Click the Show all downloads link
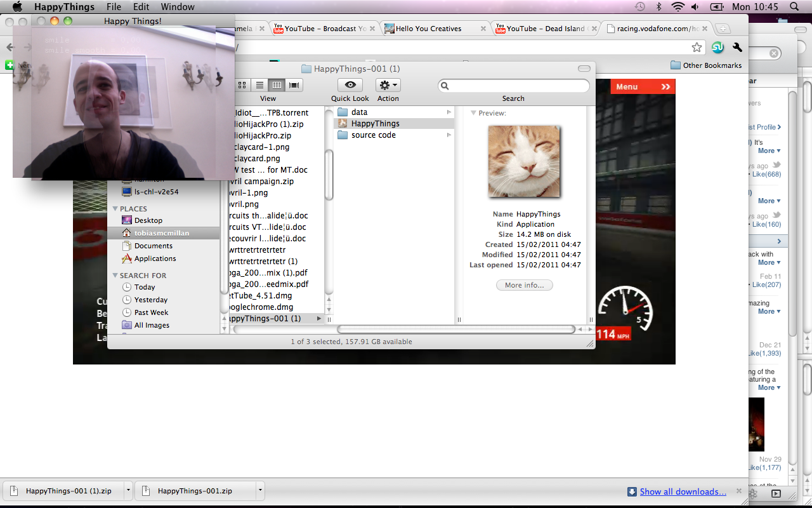 click(683, 491)
